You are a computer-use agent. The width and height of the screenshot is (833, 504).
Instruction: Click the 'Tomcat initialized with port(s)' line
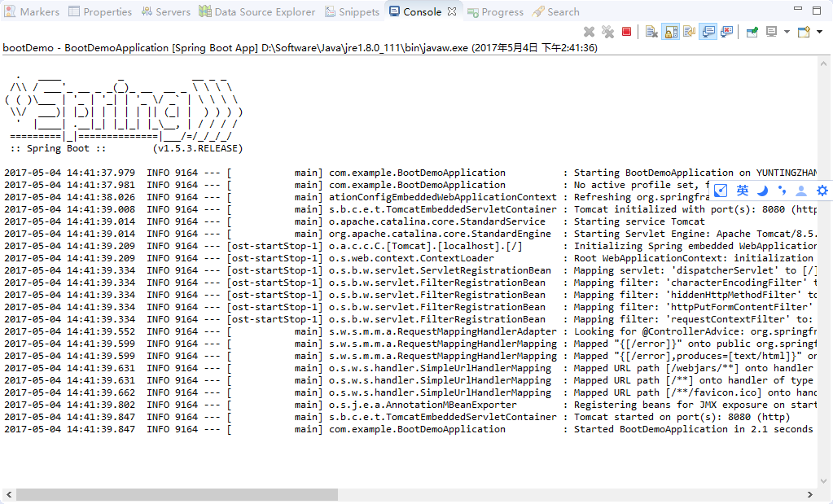pyautogui.click(x=410, y=209)
